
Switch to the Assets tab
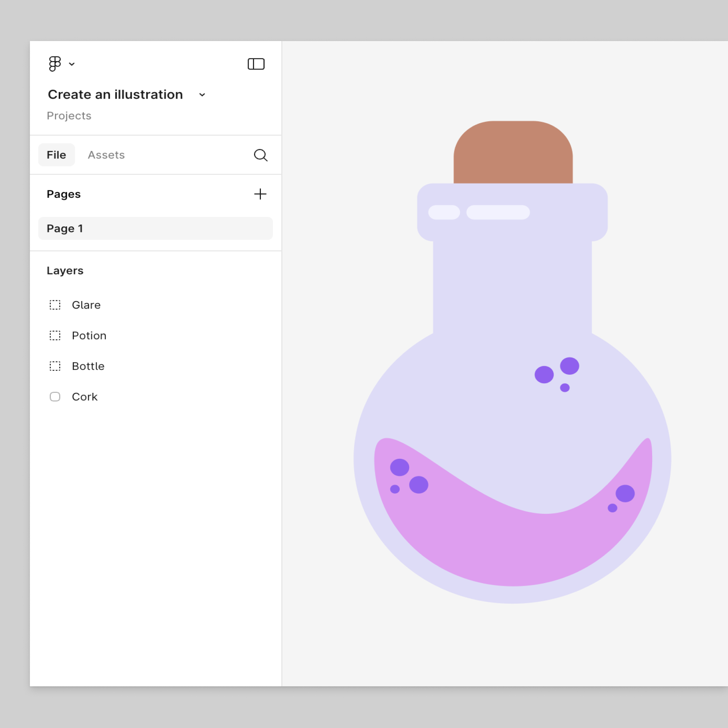(106, 155)
